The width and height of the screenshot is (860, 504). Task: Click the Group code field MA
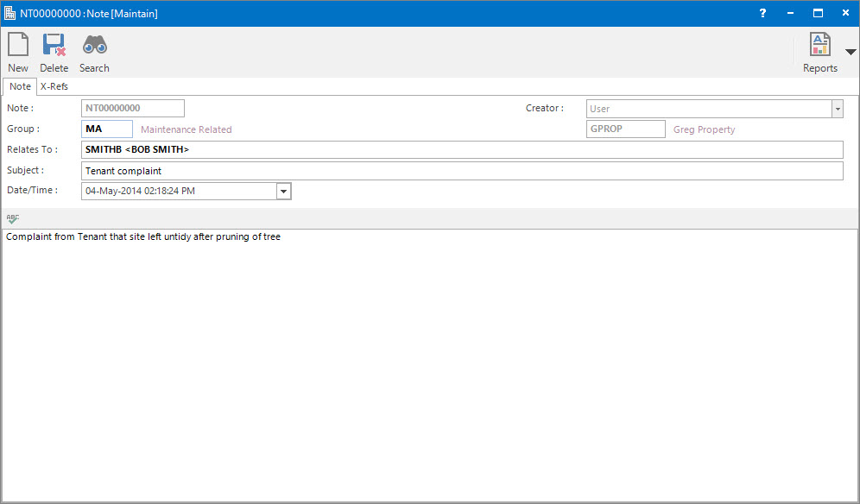click(x=107, y=129)
